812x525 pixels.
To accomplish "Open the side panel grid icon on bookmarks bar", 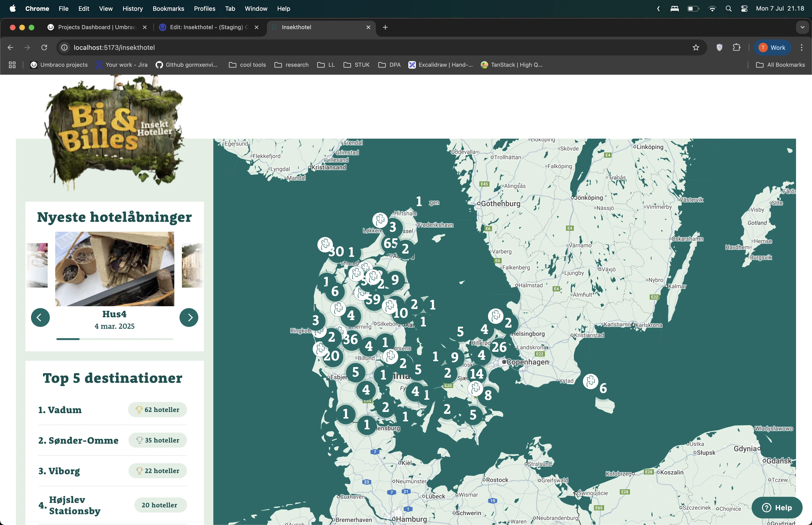I will tap(12, 65).
